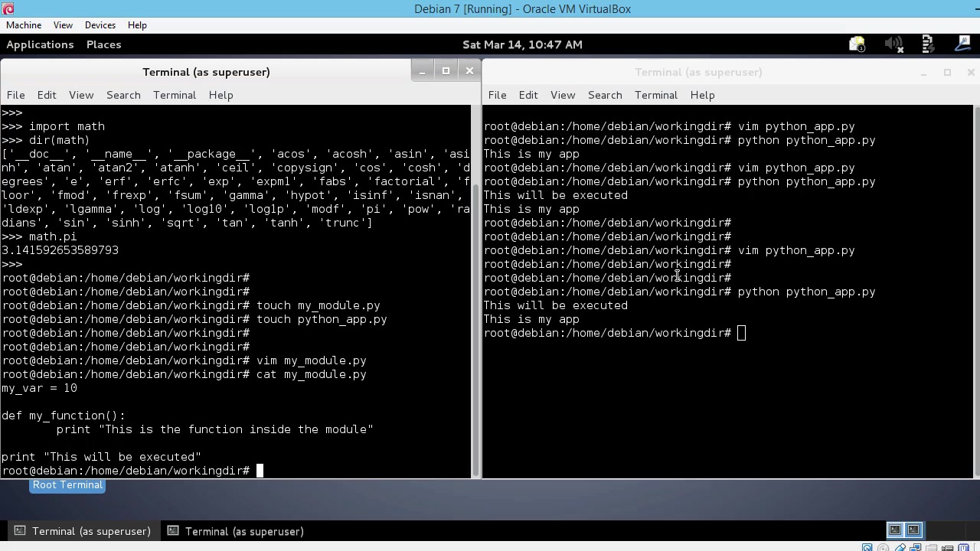Click the 'cat my_module.py' command

coord(312,374)
